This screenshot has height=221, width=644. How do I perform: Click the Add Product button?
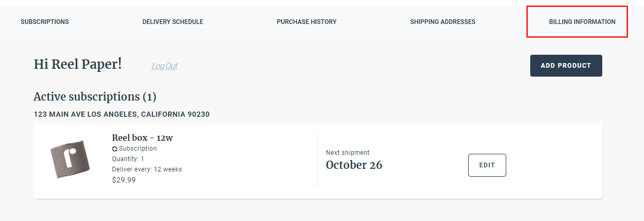coord(566,66)
